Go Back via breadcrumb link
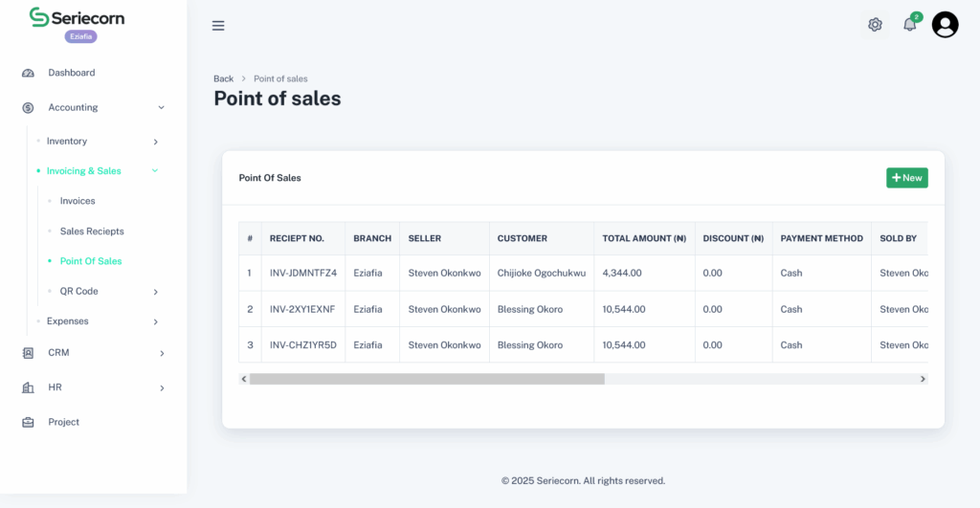This screenshot has width=980, height=508. click(x=223, y=78)
